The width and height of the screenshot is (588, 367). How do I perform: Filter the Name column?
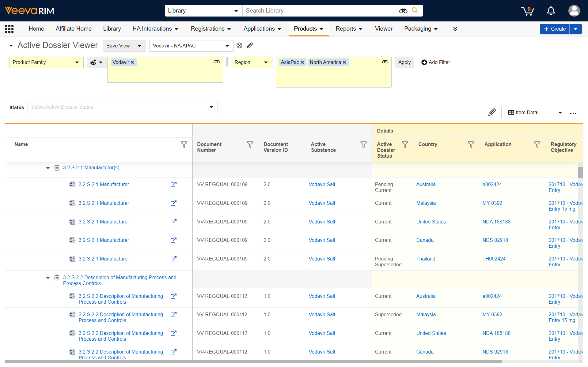[184, 144]
